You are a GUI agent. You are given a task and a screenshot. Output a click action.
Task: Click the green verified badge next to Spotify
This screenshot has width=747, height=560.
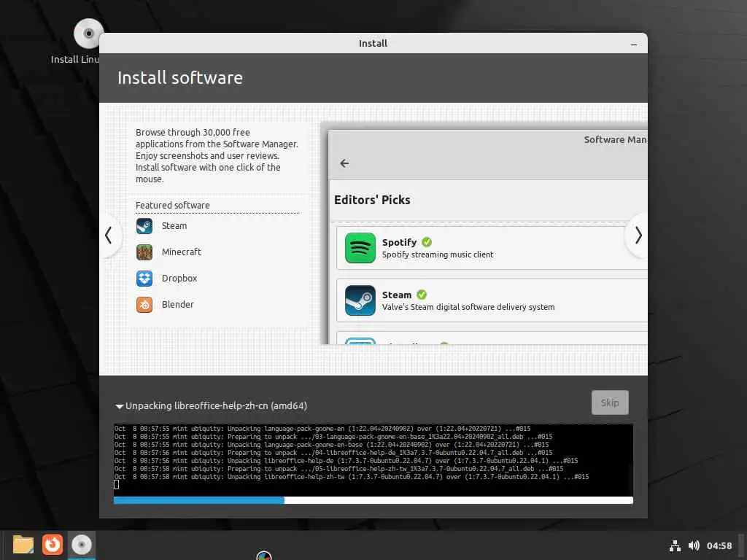coord(427,242)
